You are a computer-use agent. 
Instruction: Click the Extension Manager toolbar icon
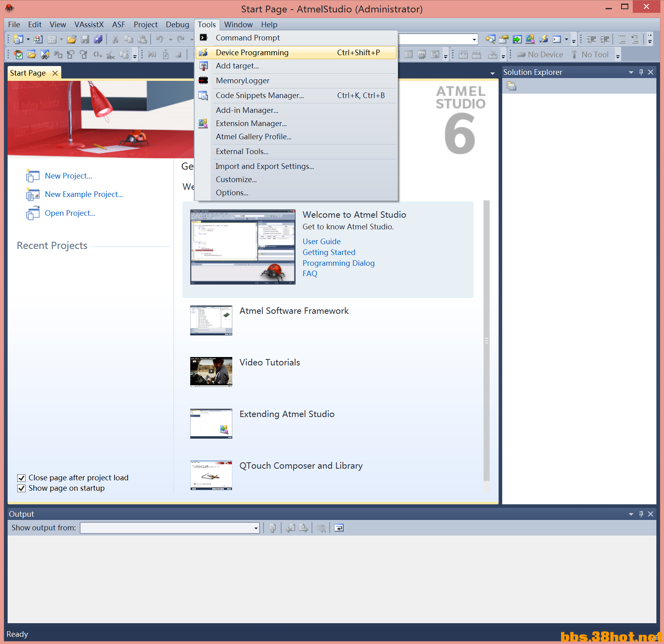click(530, 39)
